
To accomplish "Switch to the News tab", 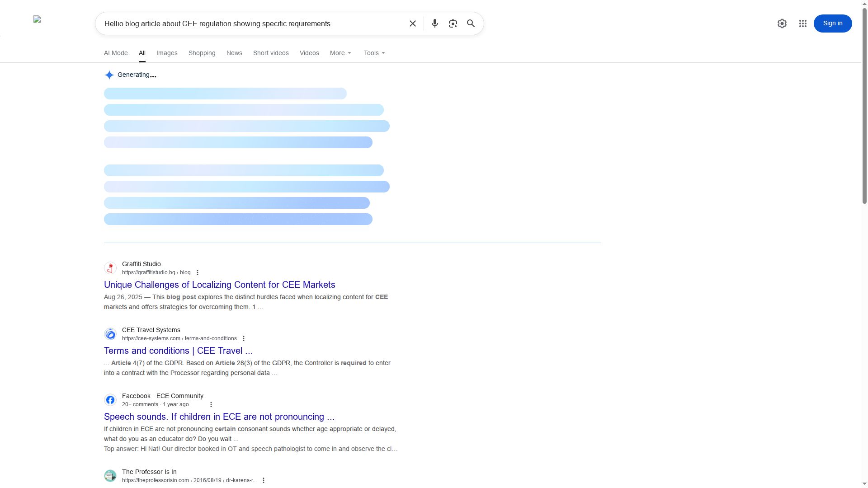I will (x=234, y=53).
